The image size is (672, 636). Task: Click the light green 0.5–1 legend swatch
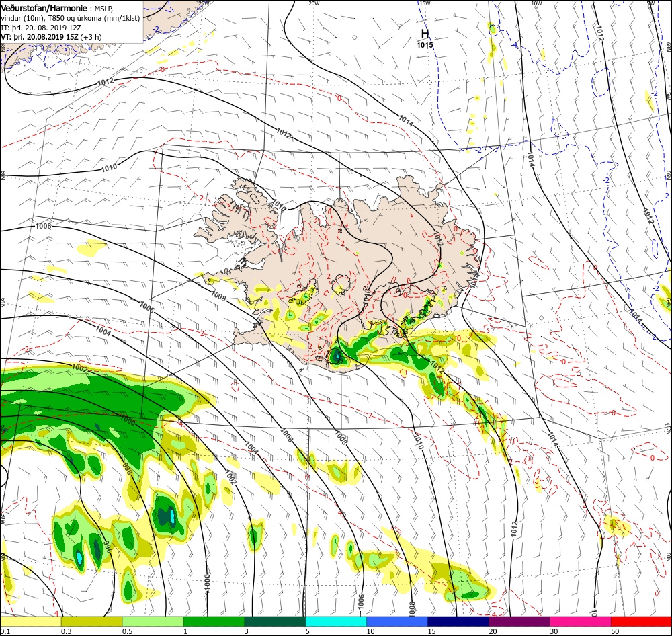pos(153,622)
